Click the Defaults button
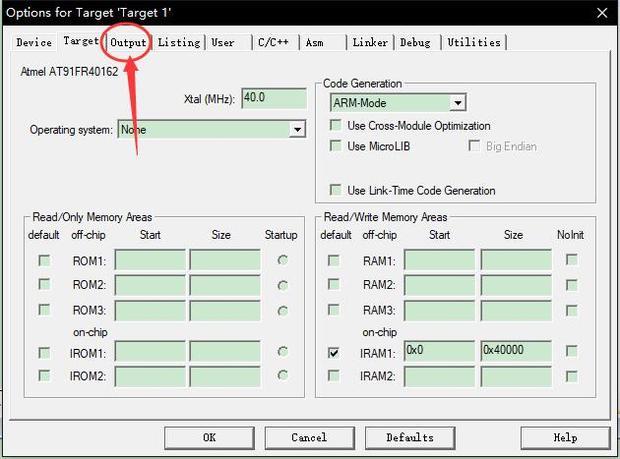The height and width of the screenshot is (459, 620). (x=410, y=437)
